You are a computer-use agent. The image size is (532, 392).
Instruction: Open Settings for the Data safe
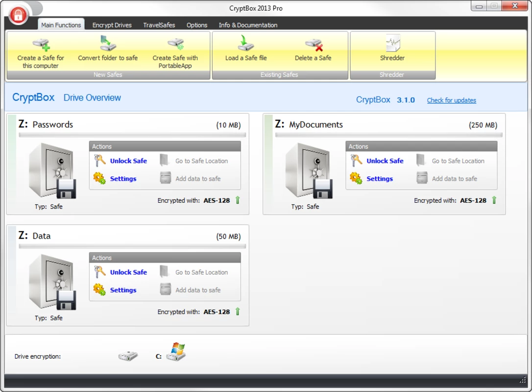click(x=123, y=290)
